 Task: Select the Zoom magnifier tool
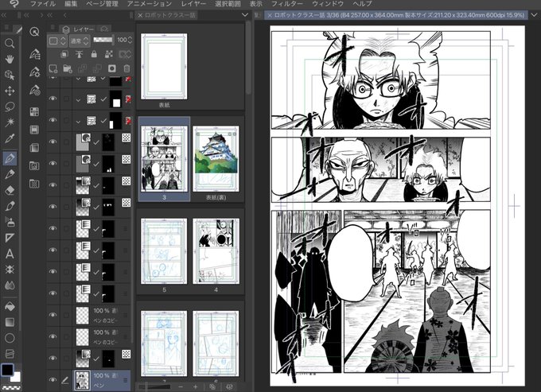pyautogui.click(x=10, y=43)
